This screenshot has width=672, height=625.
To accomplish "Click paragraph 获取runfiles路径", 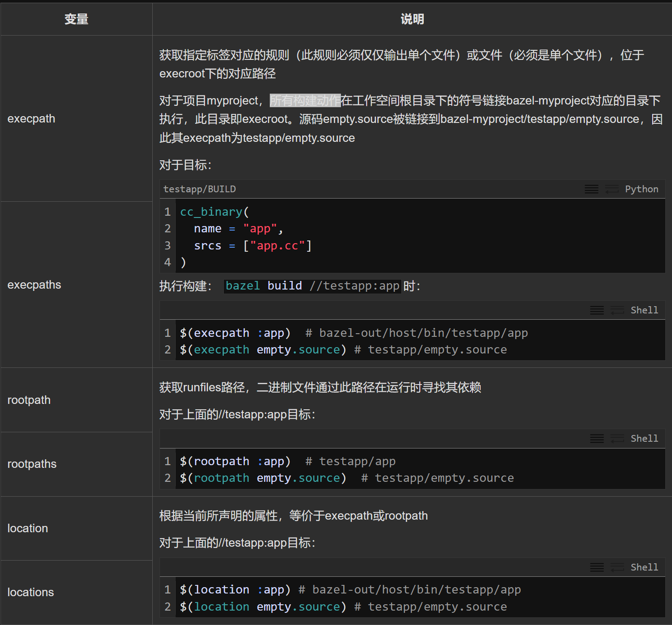I will [x=320, y=387].
